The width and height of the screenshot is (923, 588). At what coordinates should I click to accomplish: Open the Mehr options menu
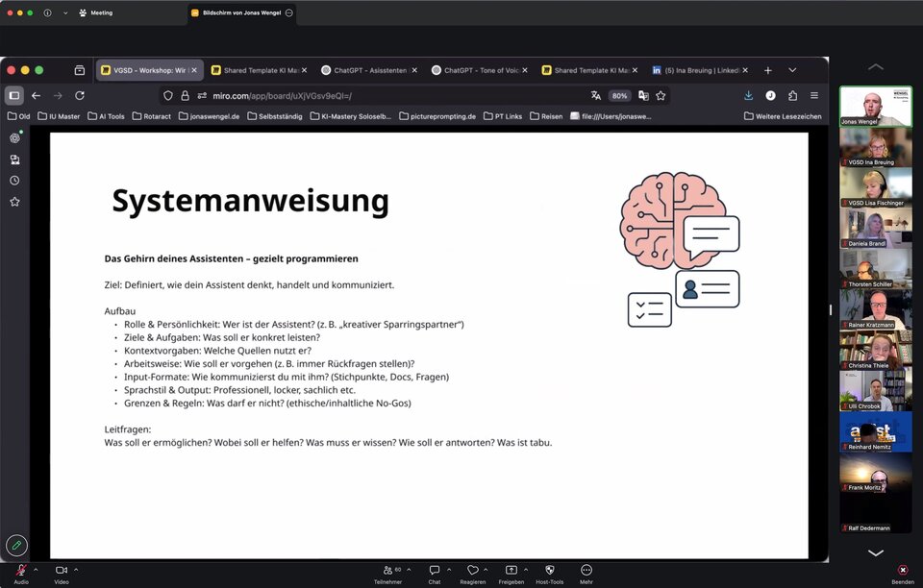[586, 571]
